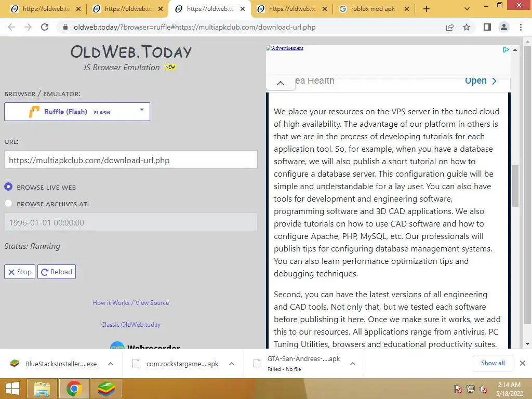This screenshot has width=532, height=399.
Task: Click Show all downloads button
Action: (493, 363)
